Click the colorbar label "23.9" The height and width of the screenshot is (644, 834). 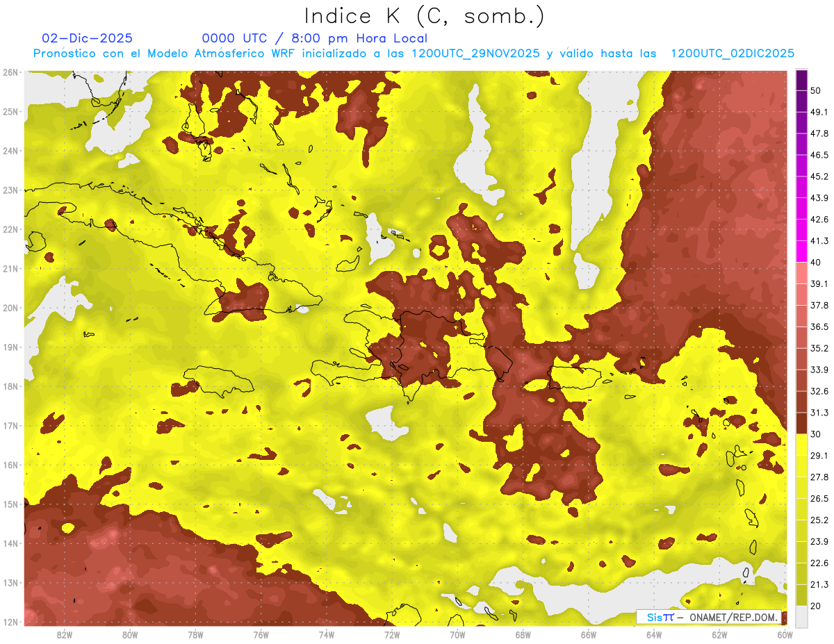tap(819, 541)
